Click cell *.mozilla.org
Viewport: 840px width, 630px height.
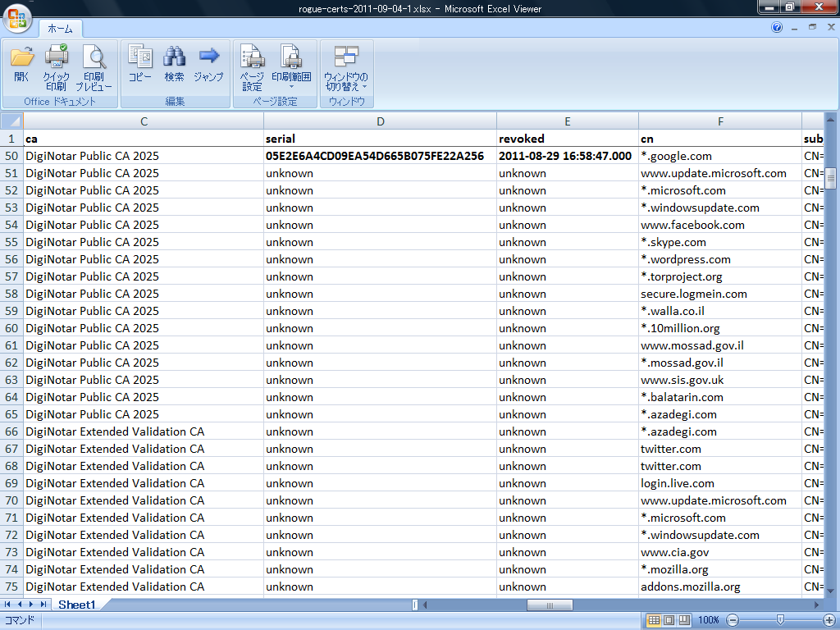pos(720,569)
